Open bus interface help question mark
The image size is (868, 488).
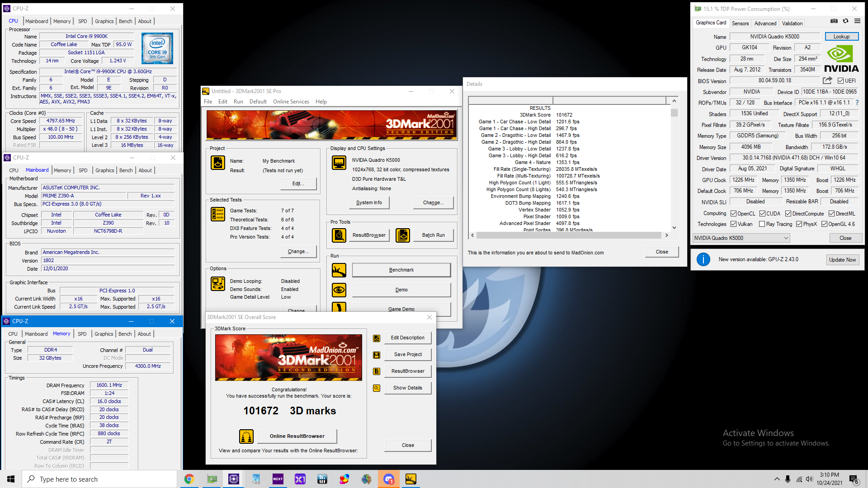pyautogui.click(x=857, y=103)
